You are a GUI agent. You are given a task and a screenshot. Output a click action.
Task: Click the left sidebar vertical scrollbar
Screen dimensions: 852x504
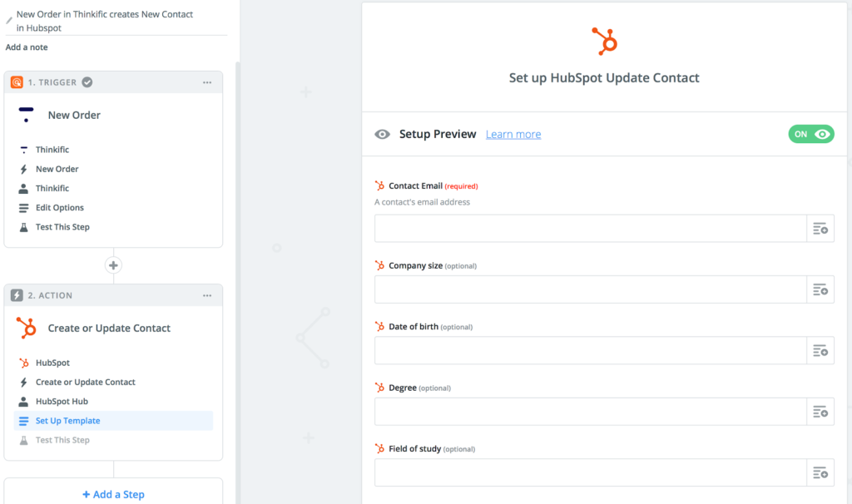[237, 283]
